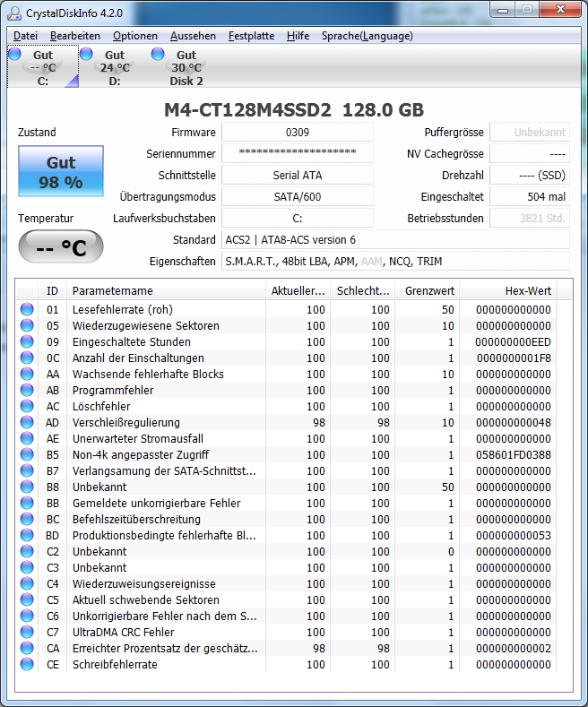Click status icon of Lesefehlerrate (roh) row
The width and height of the screenshot is (588, 707).
click(x=27, y=309)
